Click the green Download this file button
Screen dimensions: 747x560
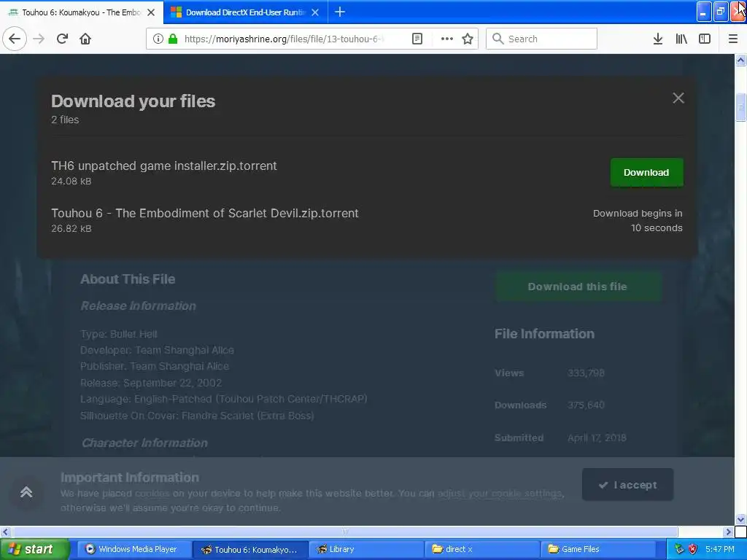click(x=578, y=287)
